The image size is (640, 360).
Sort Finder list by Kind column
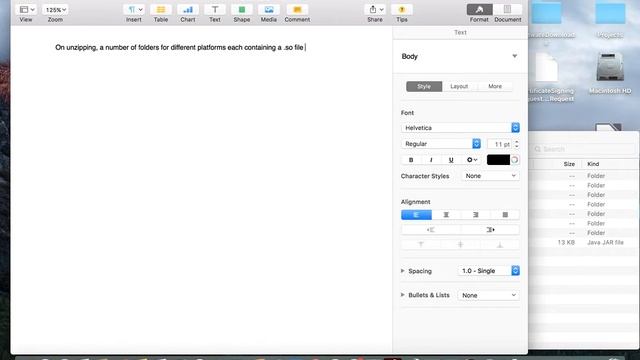(x=593, y=164)
